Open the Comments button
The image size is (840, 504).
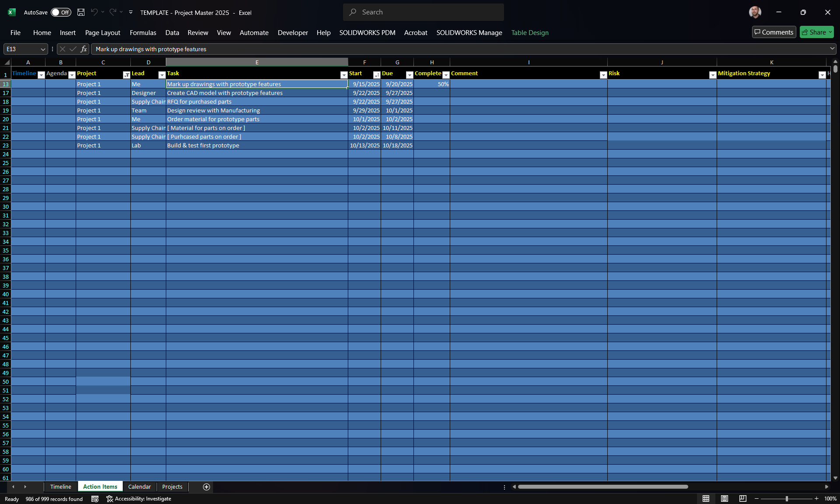[x=773, y=32]
